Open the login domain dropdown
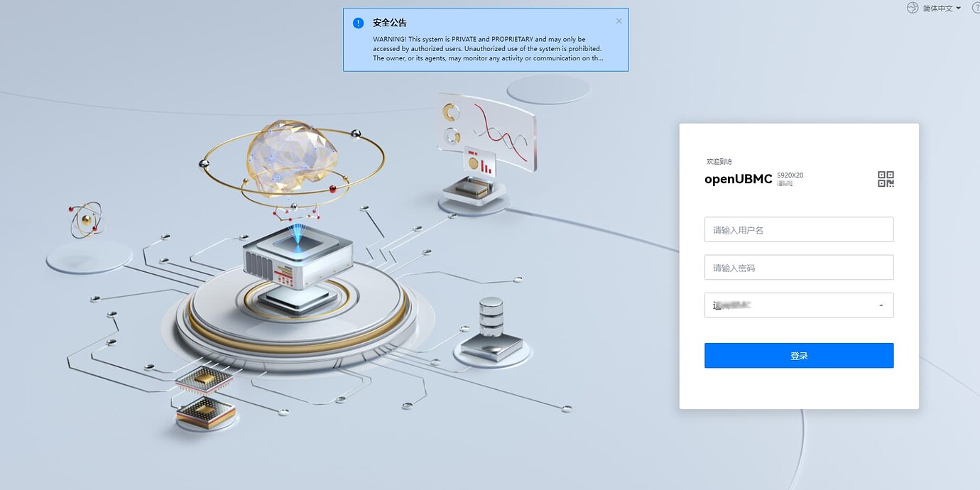Image resolution: width=980 pixels, height=490 pixels. click(x=799, y=305)
